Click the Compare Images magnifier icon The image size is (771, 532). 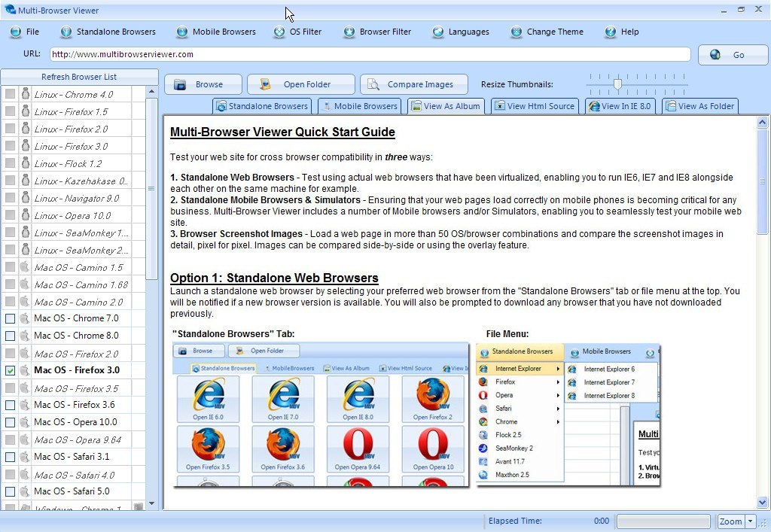[x=373, y=84]
